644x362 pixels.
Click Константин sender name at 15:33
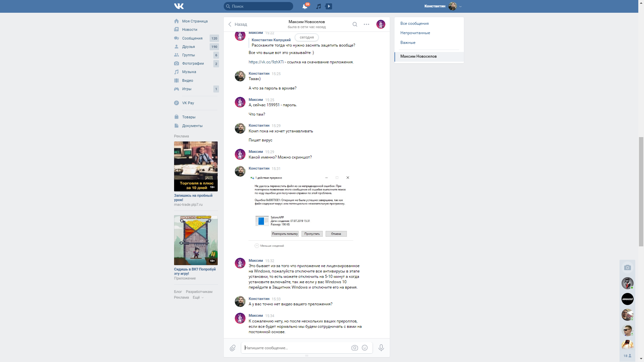coord(259,299)
